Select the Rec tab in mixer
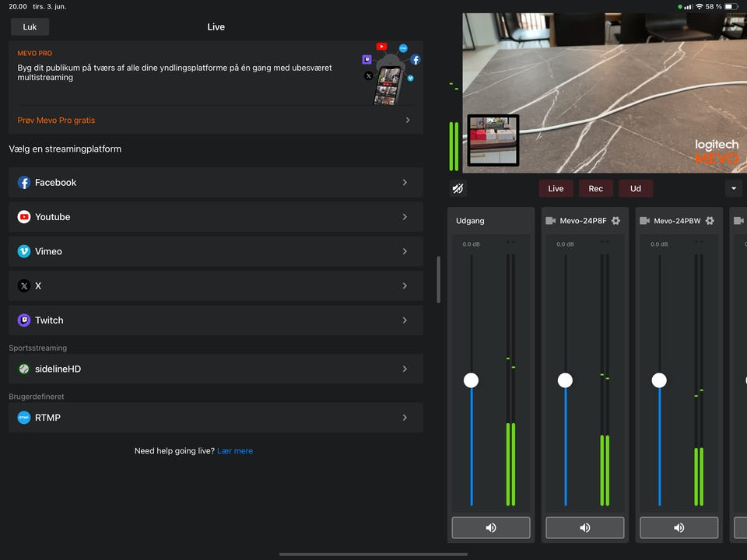 595,188
